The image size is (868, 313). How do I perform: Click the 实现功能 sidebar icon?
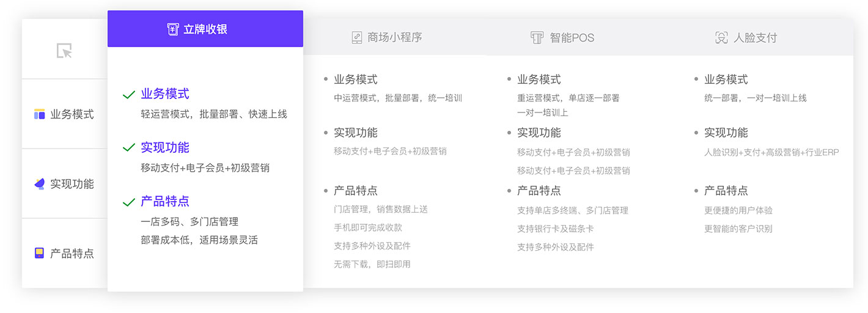(x=40, y=184)
